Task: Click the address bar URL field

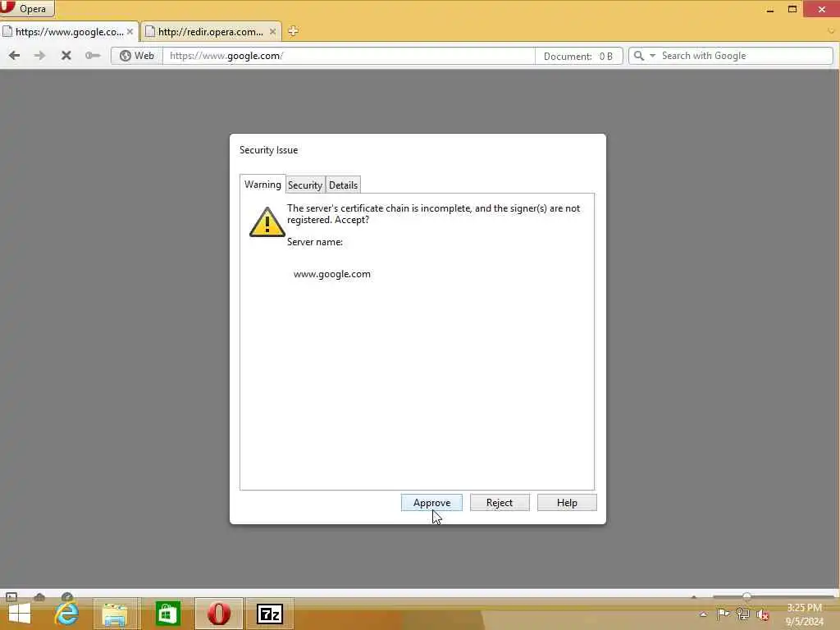Action: [x=348, y=56]
